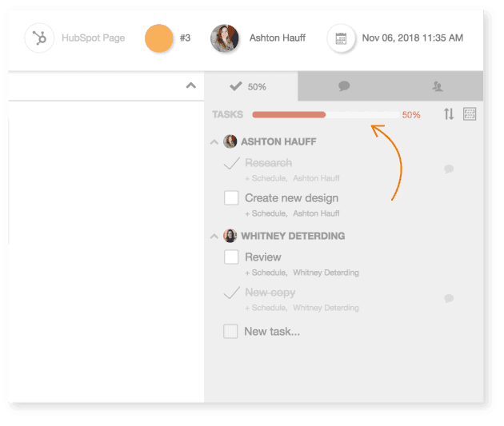Click Whitney Deterding's avatar in task list
This screenshot has width=504, height=426.
pyautogui.click(x=230, y=236)
